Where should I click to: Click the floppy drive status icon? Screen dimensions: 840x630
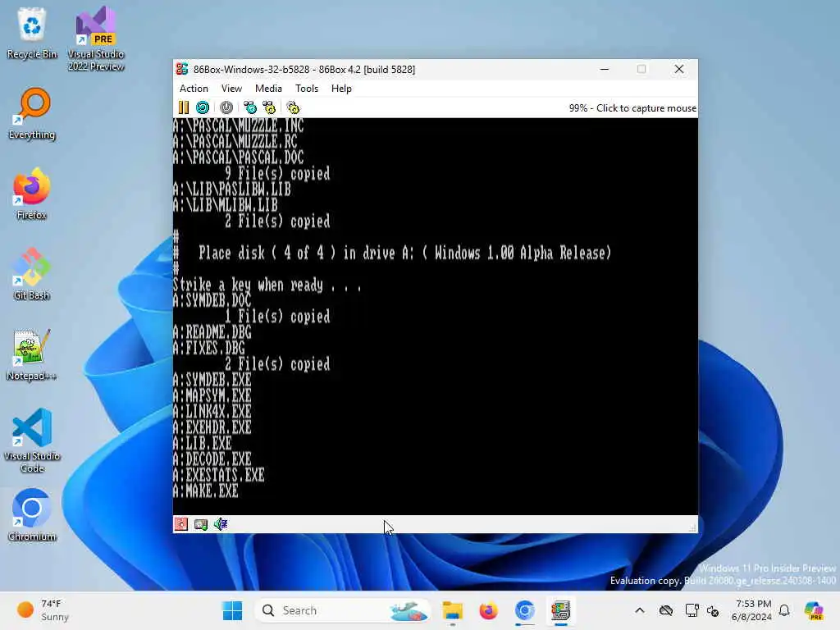[x=181, y=524]
